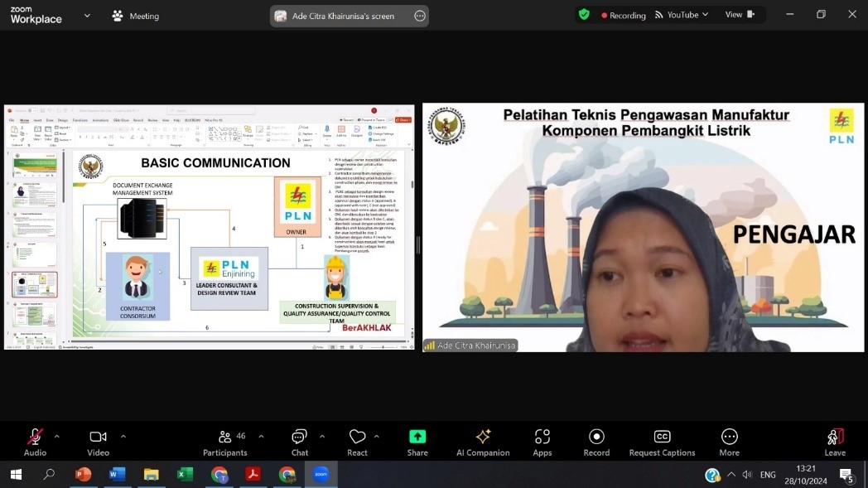
Task: Adjust the PowerPoint zoom slider
Action: 383,347
